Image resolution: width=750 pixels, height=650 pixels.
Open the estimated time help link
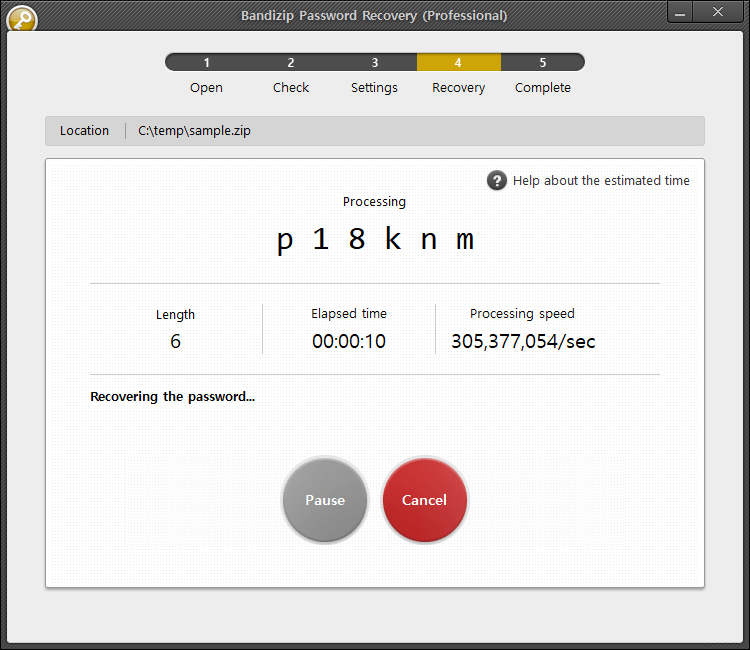click(x=601, y=181)
